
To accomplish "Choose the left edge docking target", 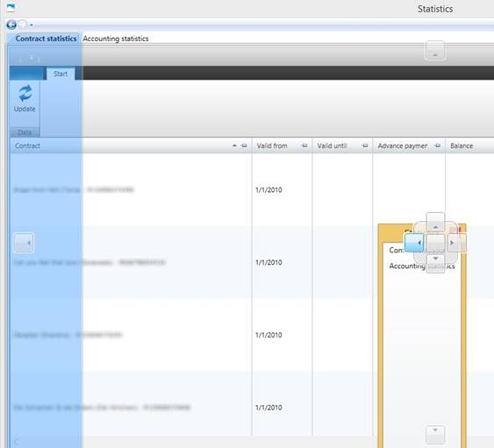I will pos(24,243).
